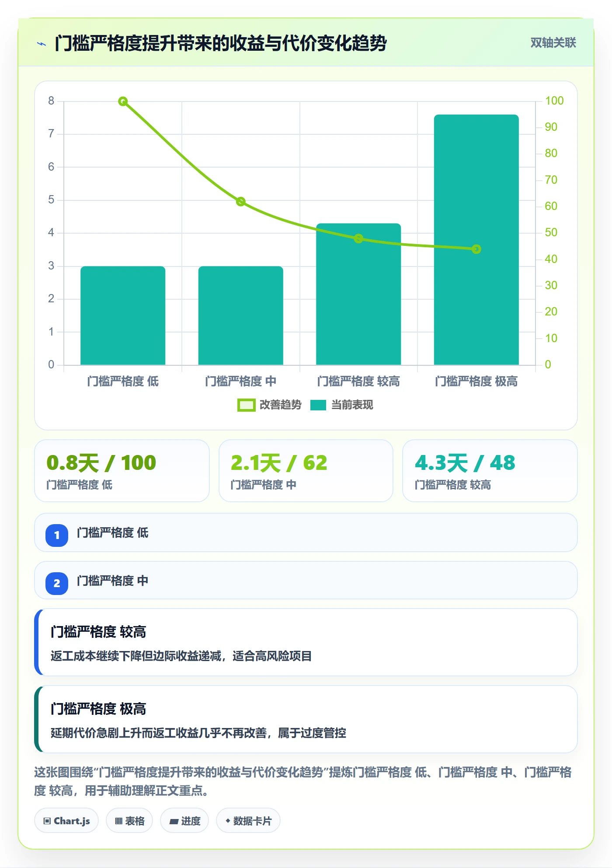Click the right axis value 100
612x868 pixels.
click(554, 101)
